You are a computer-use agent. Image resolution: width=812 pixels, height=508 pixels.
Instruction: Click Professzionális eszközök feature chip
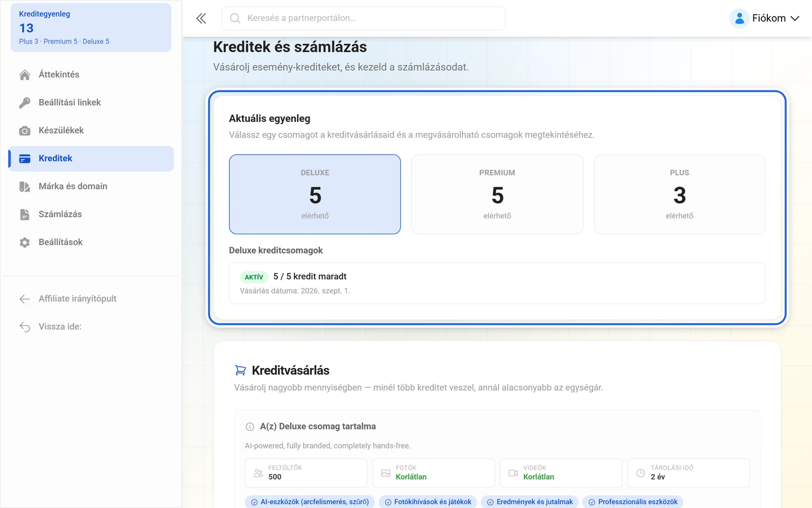[633, 502]
